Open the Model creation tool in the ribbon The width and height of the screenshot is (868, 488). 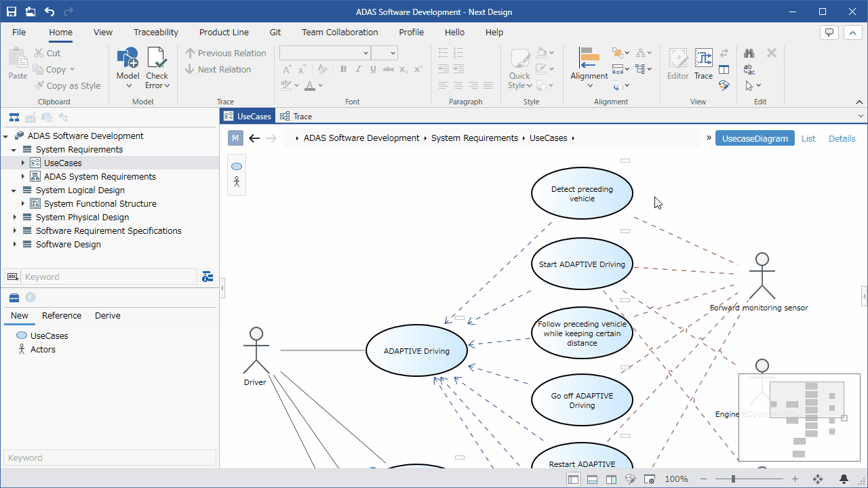click(x=127, y=68)
